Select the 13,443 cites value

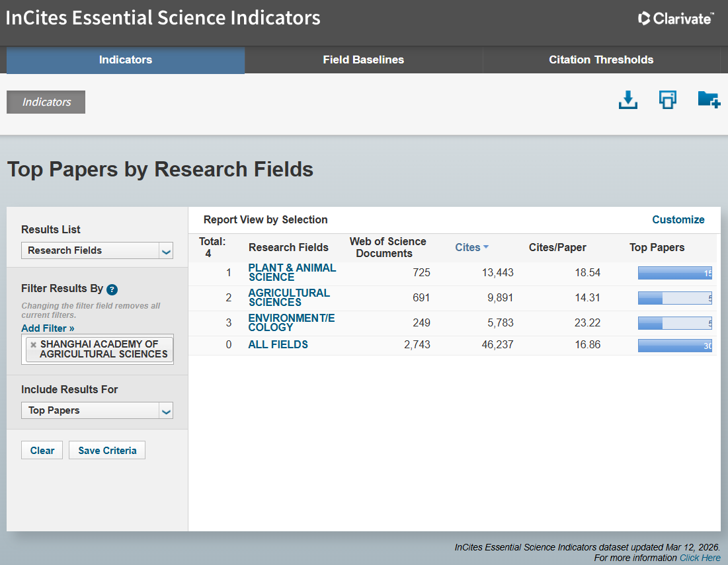click(x=498, y=273)
